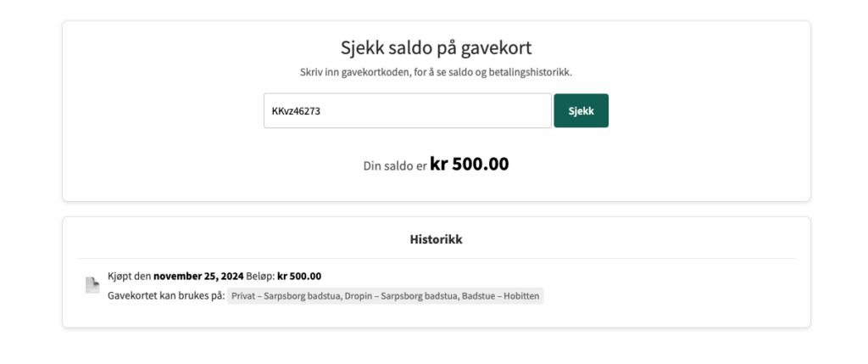Click Privat – Sarpsborg badstua in the tag
The image size is (868, 364).
[x=285, y=296]
